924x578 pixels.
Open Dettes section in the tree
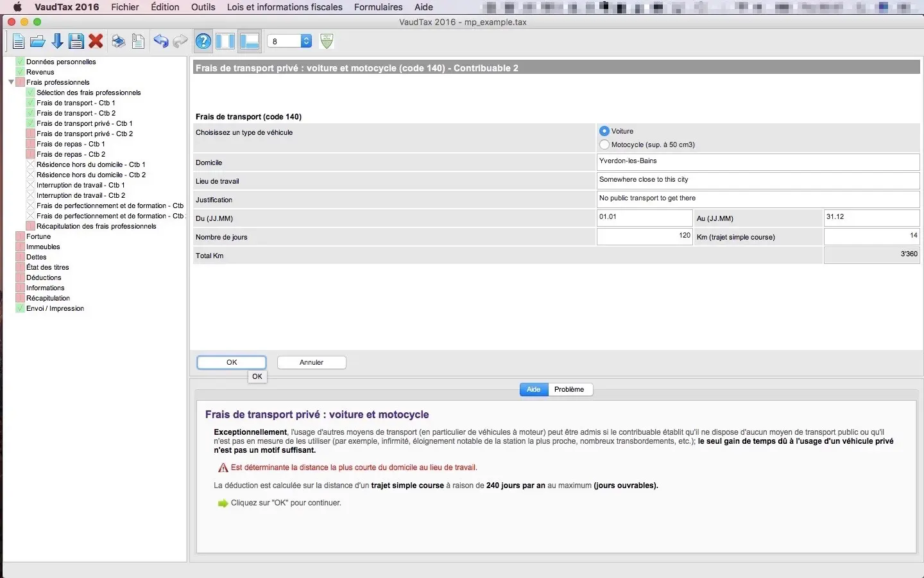click(37, 257)
